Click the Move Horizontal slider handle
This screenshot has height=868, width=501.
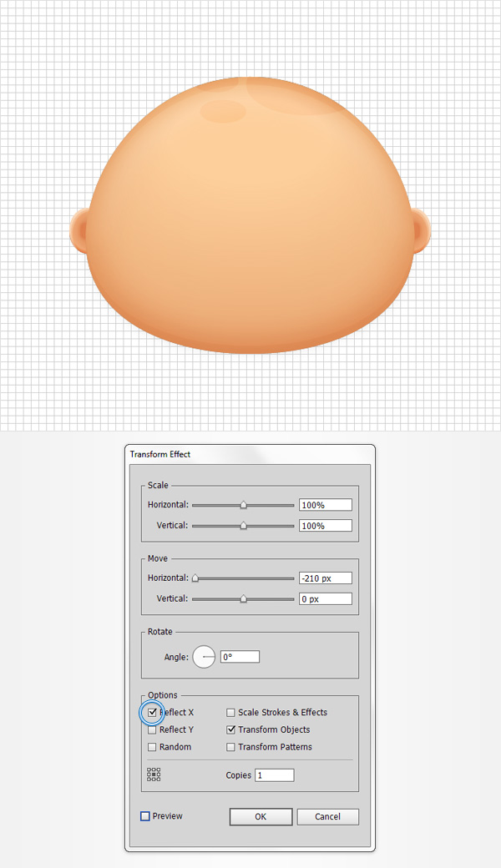[x=195, y=578]
